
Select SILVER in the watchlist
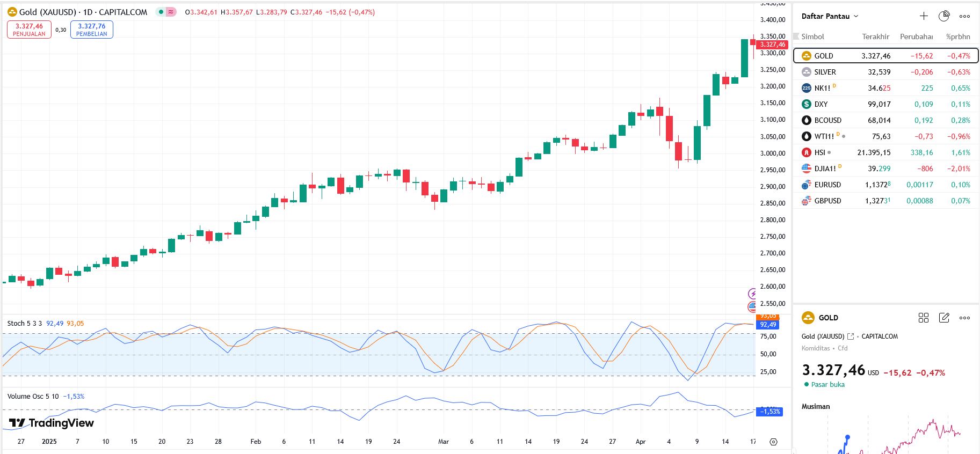pos(825,72)
